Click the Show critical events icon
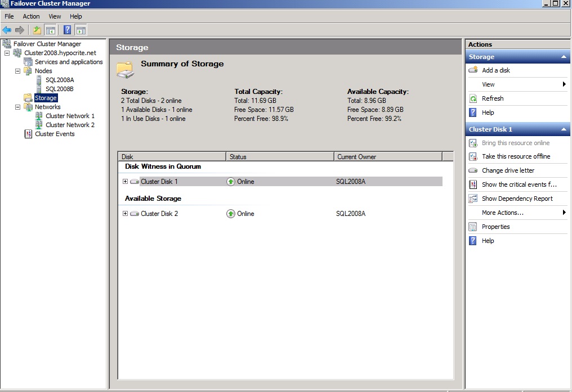The width and height of the screenshot is (572, 392). 473,184
